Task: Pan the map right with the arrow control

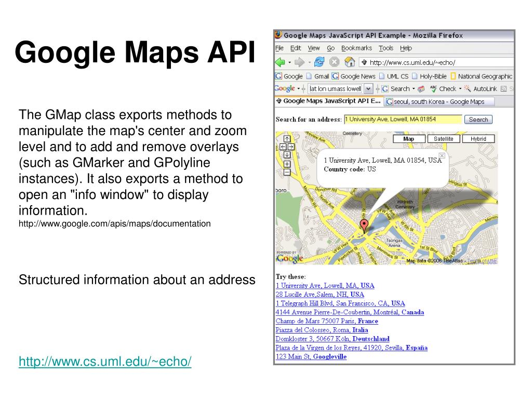Action: [291, 147]
